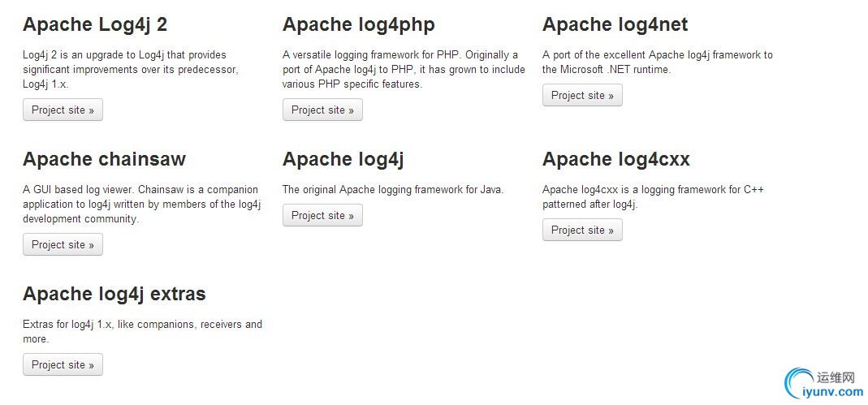Open the Apache log4cxx Project site button
Image resolution: width=868 pixels, height=405 pixels.
[582, 231]
